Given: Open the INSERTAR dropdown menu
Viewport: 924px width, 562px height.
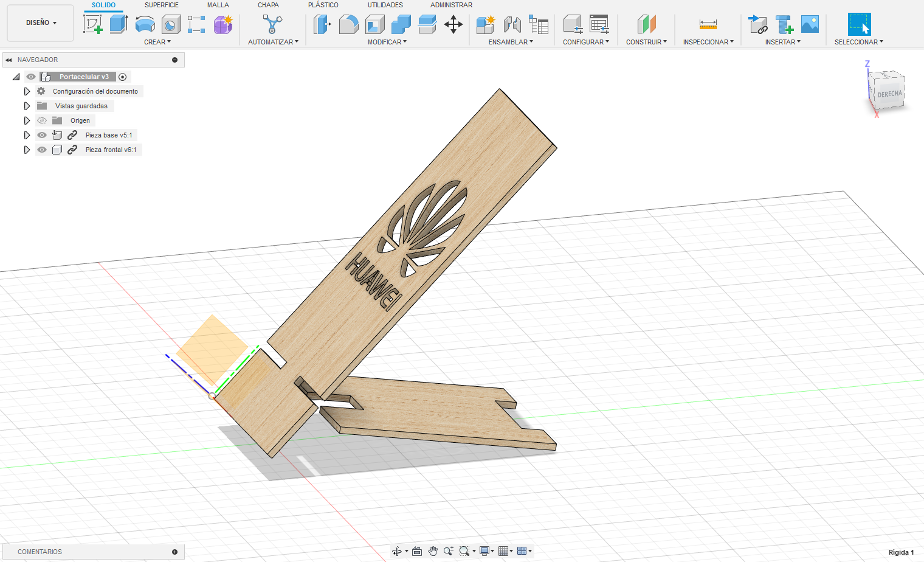Looking at the screenshot, I should click(x=783, y=42).
